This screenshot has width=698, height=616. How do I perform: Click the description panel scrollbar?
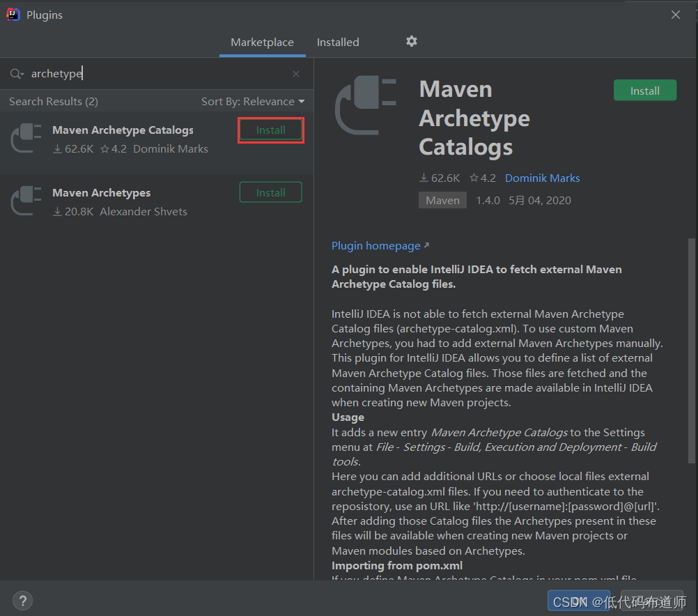pyautogui.click(x=691, y=351)
